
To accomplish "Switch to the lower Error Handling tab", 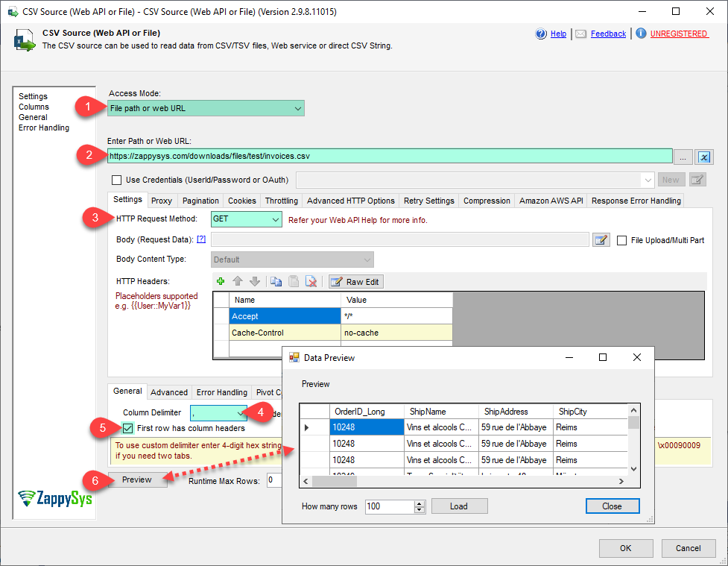I will (x=222, y=392).
